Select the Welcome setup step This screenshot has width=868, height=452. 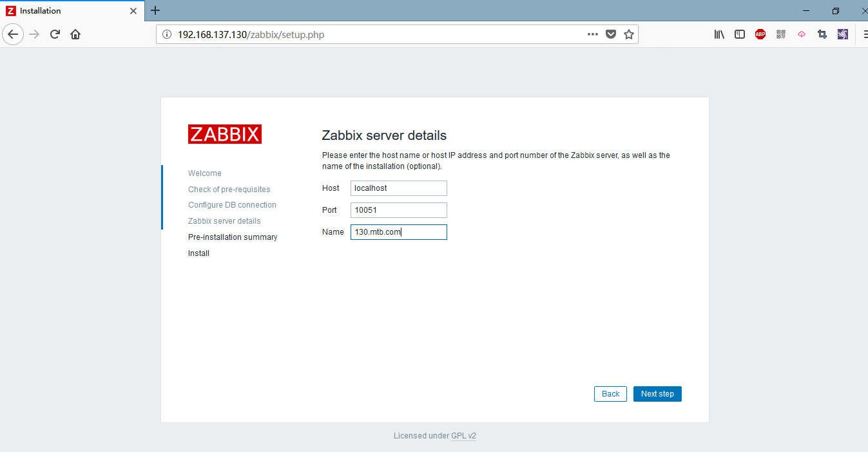point(205,173)
